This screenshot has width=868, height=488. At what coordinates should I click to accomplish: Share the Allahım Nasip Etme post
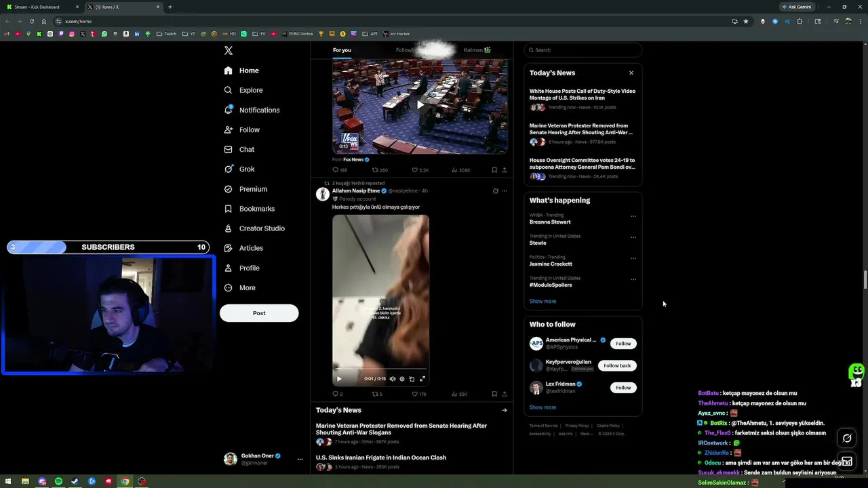505,394
